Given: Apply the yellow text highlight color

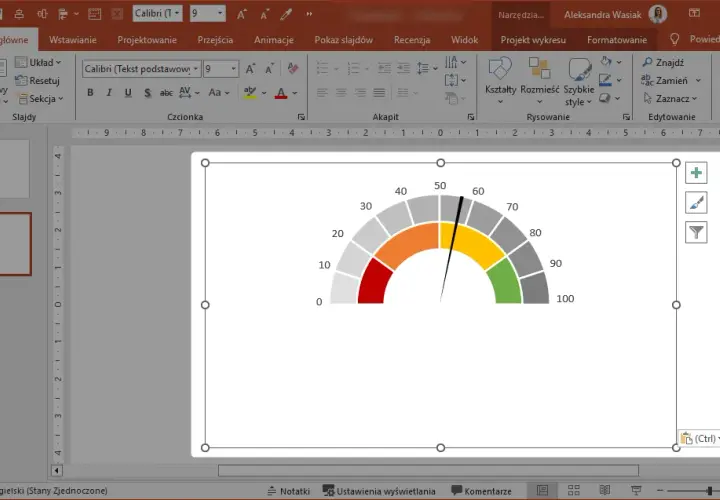Looking at the screenshot, I should click(x=250, y=93).
